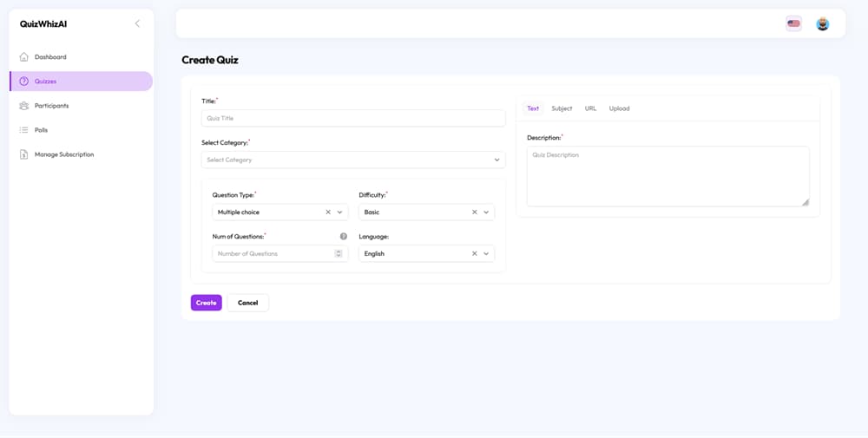This screenshot has width=868, height=438.
Task: Open the user profile avatar
Action: point(823,23)
